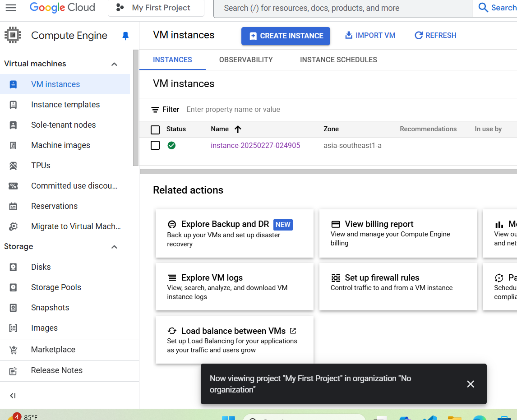The height and width of the screenshot is (420, 517).
Task: Click the Marketplace cart icon
Action: pyautogui.click(x=13, y=350)
